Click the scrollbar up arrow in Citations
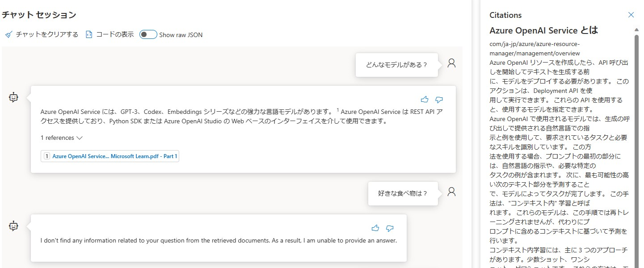Screen dimensions: 644x268 coord(637,29)
